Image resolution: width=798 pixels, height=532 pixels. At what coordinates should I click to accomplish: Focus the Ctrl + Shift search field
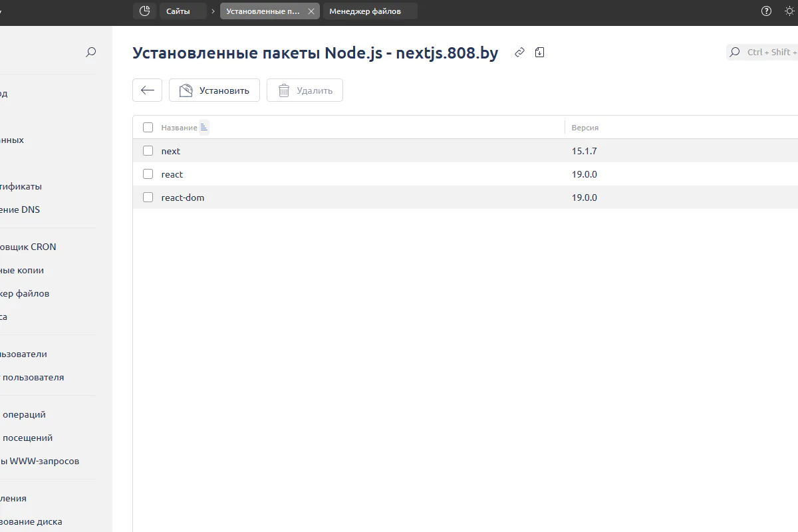(762, 52)
